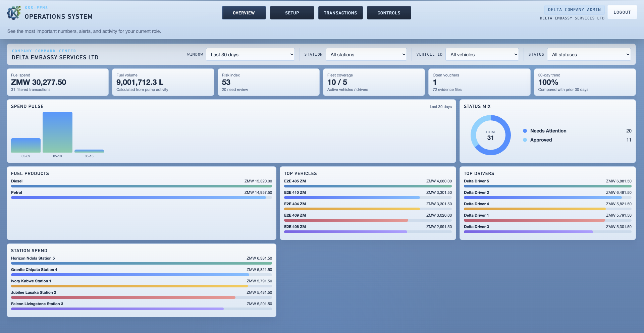Open the Window dropdown showing Last 30 days
Image resolution: width=644 pixels, height=333 pixels.
(x=250, y=55)
